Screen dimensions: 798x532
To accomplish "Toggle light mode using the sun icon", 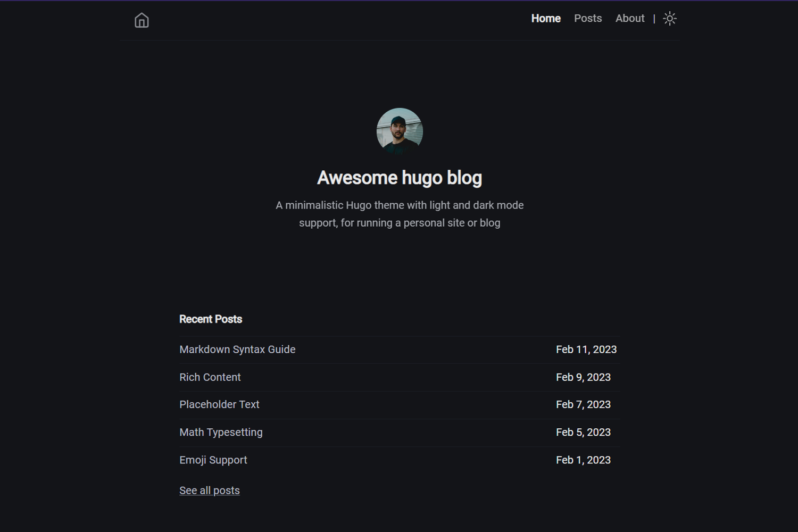I will [670, 18].
